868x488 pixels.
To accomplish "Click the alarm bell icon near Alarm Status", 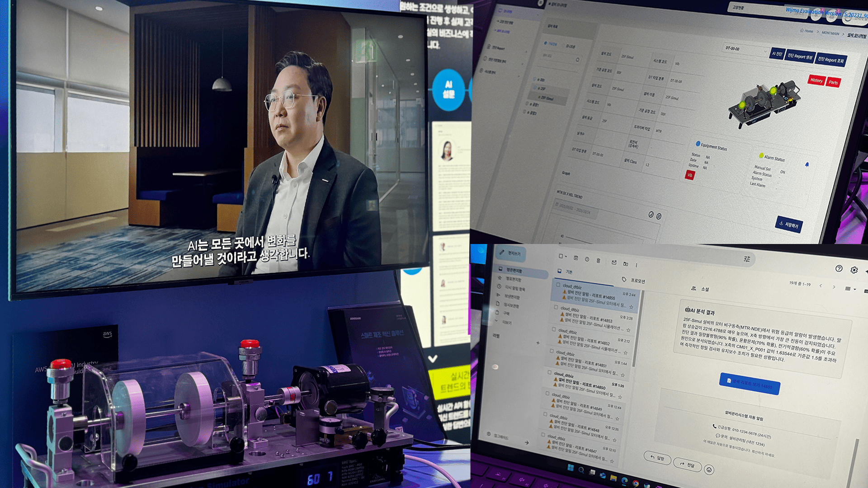I will tap(807, 164).
